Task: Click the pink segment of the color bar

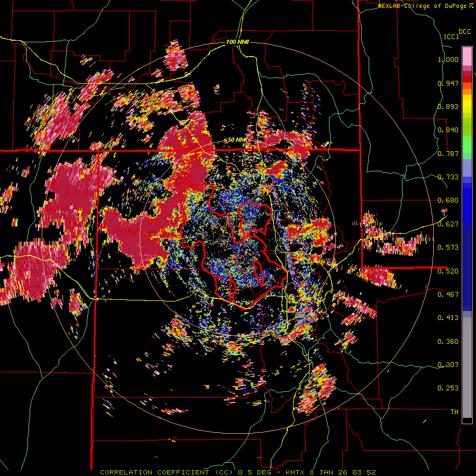Action: [x=467, y=56]
